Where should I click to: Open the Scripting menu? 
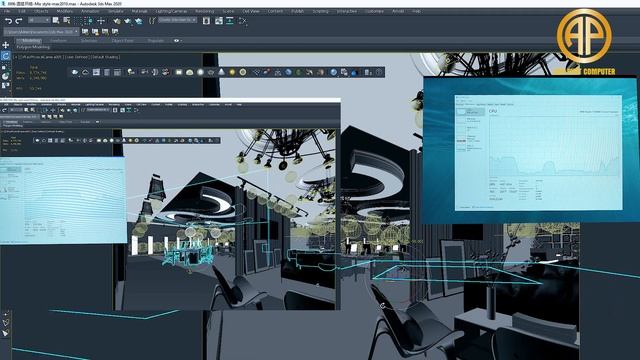click(x=320, y=11)
